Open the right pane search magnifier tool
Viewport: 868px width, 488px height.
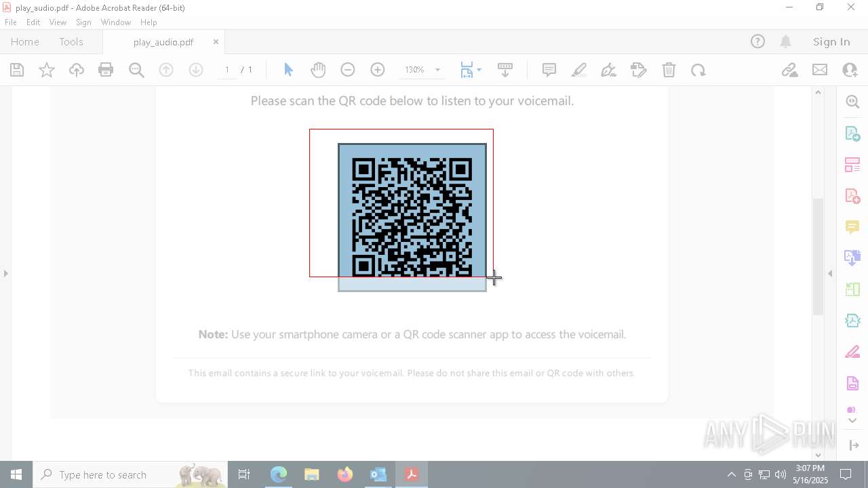[x=852, y=102]
